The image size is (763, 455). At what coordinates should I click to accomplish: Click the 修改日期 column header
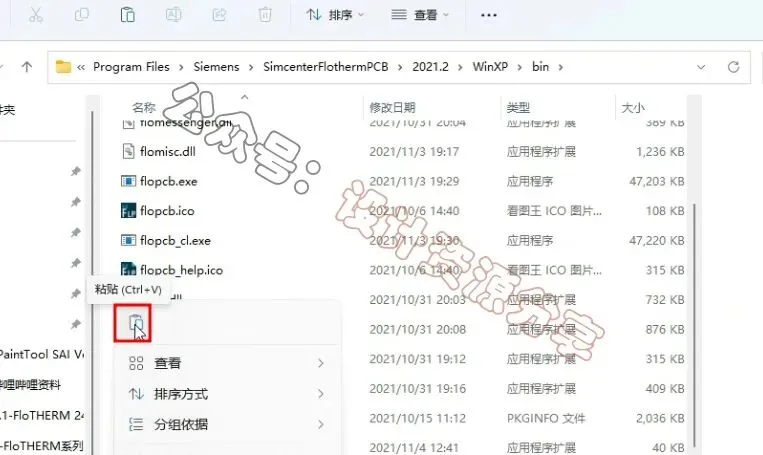[x=392, y=108]
